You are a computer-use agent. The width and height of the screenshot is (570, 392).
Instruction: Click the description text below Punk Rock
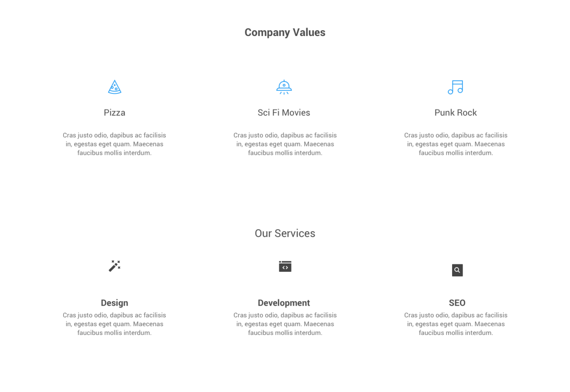pyautogui.click(x=456, y=144)
